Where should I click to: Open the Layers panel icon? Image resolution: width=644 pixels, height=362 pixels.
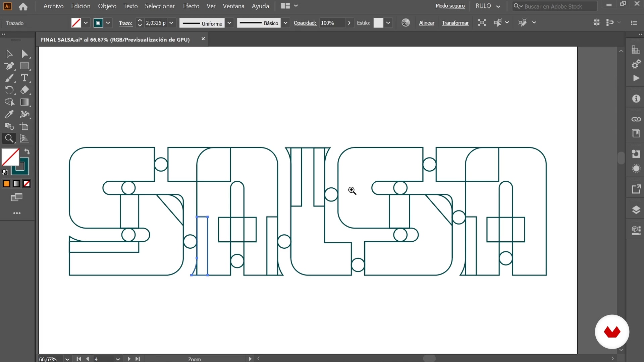click(636, 210)
